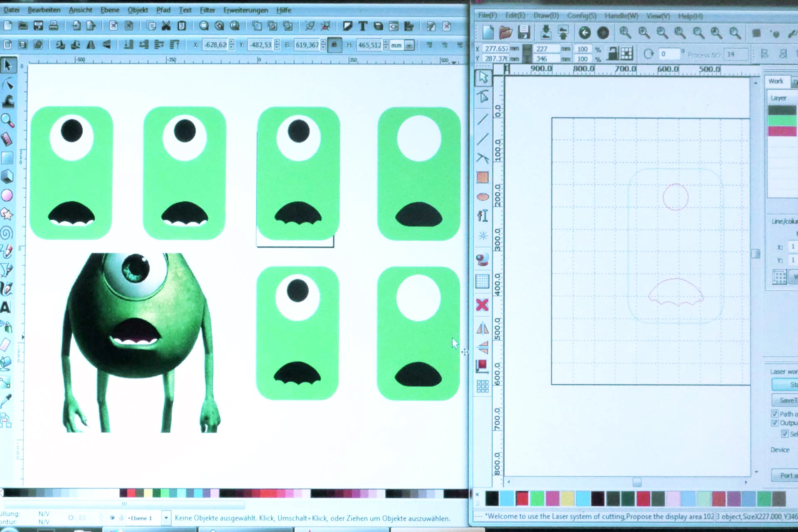The image size is (798, 532).
Task: Open the mm units dropdown
Action: 409,45
